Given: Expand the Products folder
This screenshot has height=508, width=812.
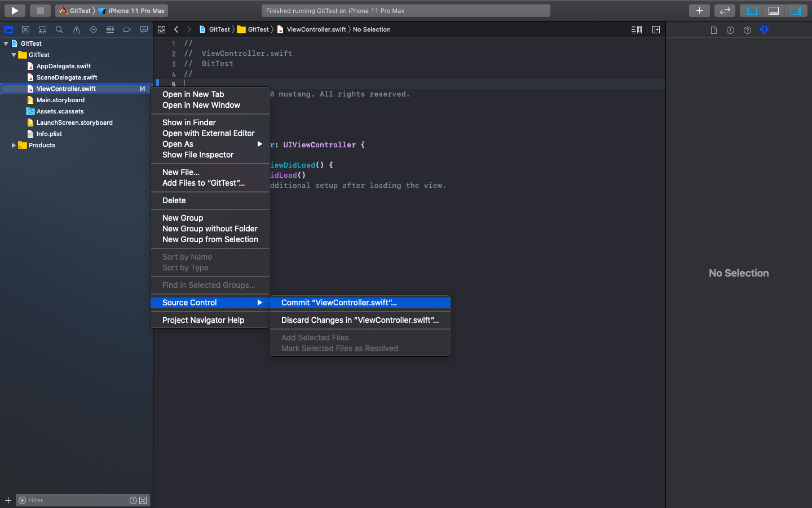Looking at the screenshot, I should (x=14, y=145).
